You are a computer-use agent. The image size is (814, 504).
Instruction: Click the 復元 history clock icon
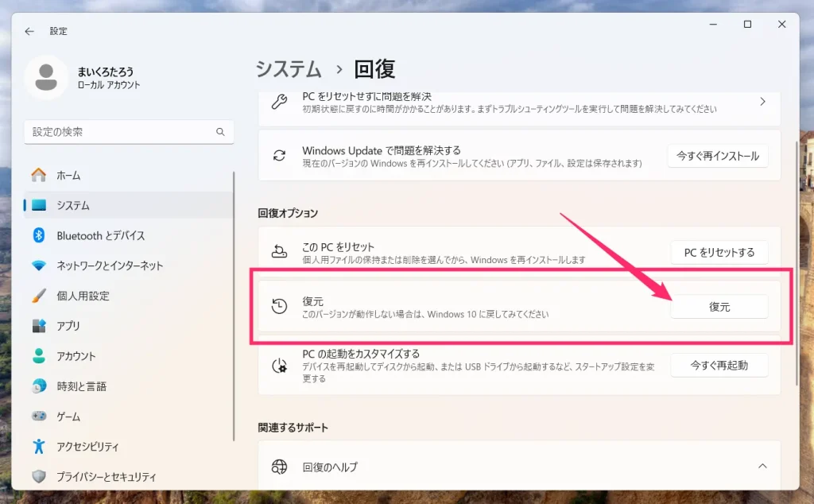click(x=279, y=306)
